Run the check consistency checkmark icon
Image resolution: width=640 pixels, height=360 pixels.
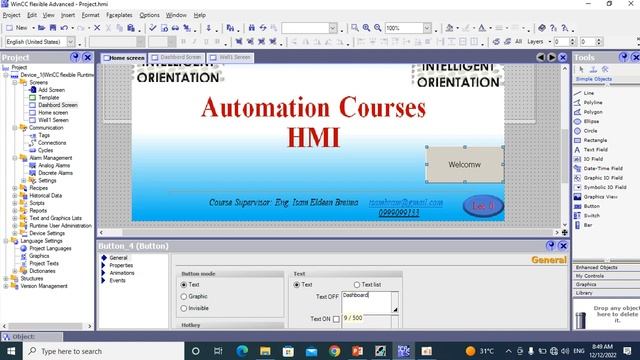tap(153, 28)
